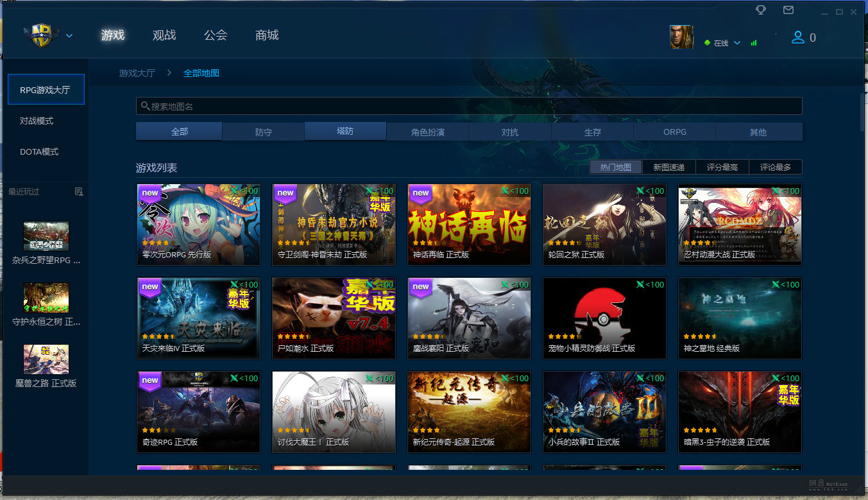Open the 商城 menu

(267, 35)
